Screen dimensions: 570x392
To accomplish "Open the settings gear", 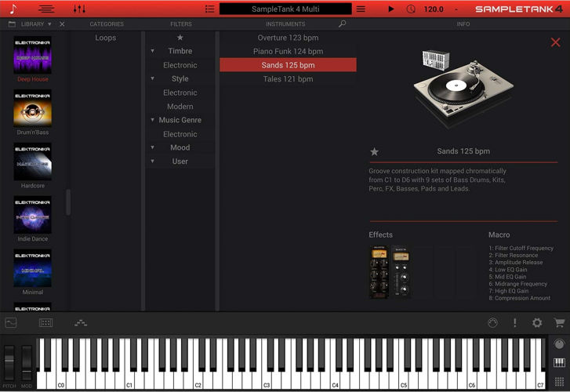I will 537,322.
